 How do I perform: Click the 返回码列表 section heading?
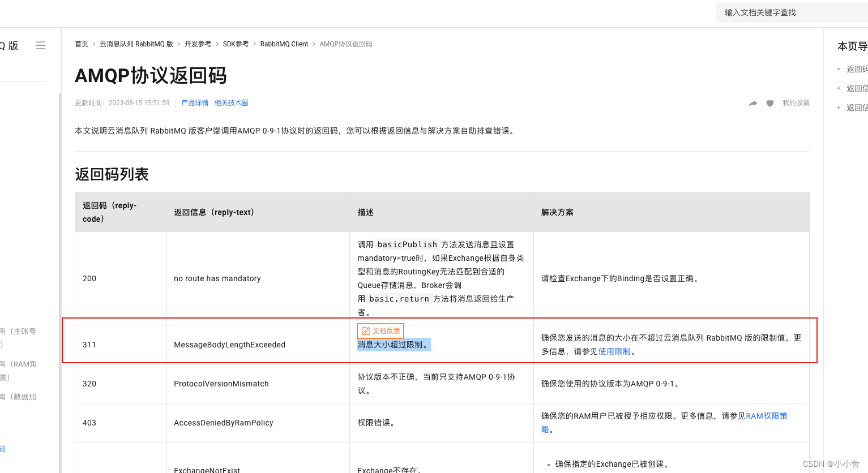point(112,174)
